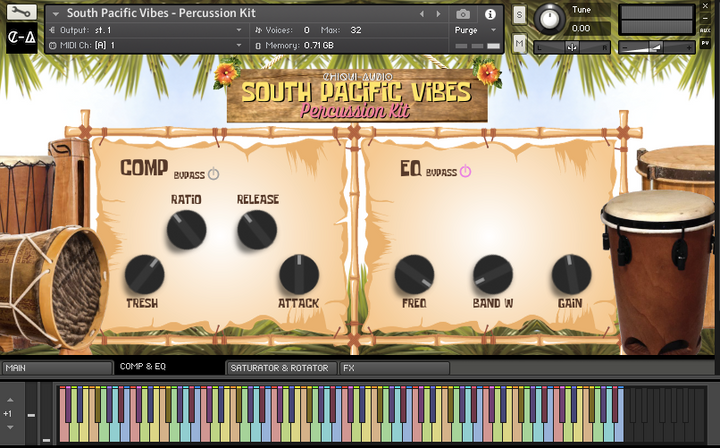
Task: Open the SATURATOR & ROTATOR tab
Action: pyautogui.click(x=281, y=368)
